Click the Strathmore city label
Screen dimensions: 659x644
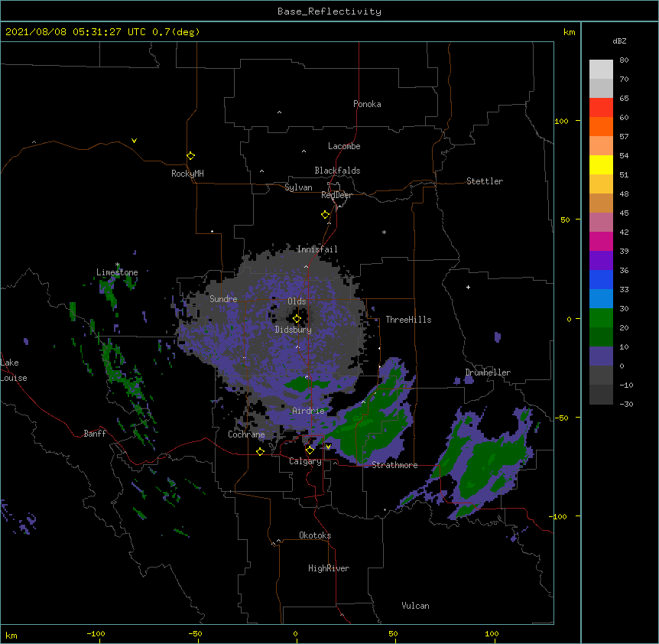point(394,465)
